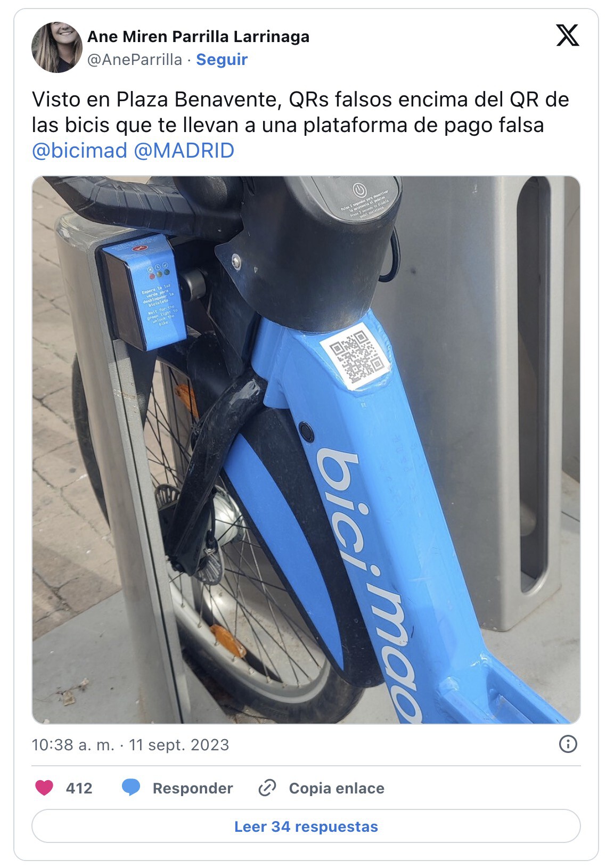Click the name Ane Miren Parrilla Larrinaga
This screenshot has height=868, width=606.
(198, 37)
